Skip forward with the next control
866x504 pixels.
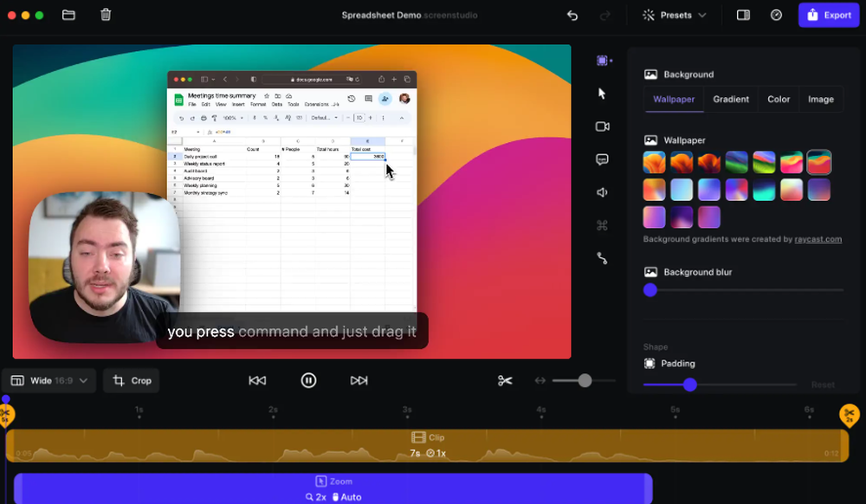pyautogui.click(x=359, y=380)
